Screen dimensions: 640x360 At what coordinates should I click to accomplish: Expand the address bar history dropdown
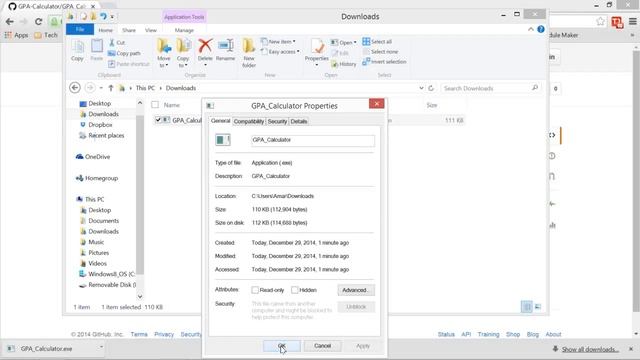click(421, 88)
